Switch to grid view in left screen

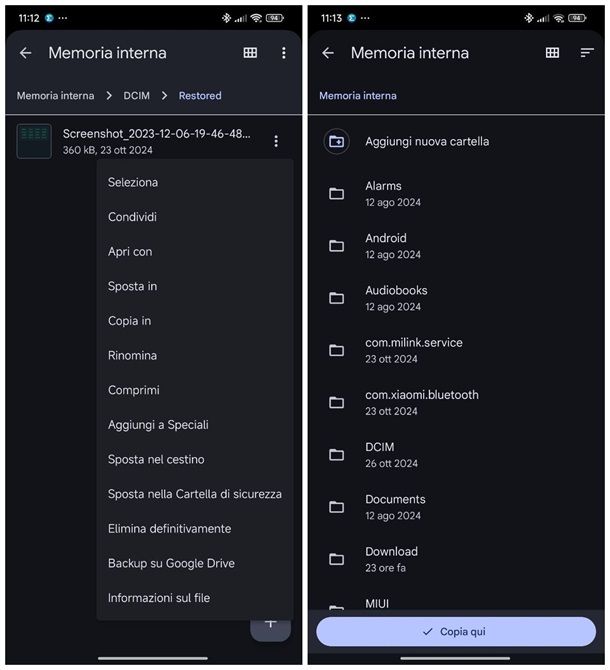(x=250, y=53)
